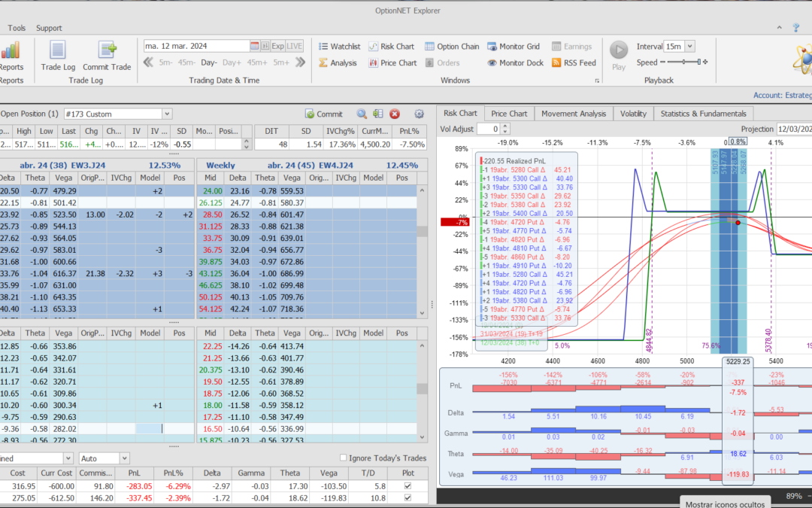Step back one day with Day-

208,63
